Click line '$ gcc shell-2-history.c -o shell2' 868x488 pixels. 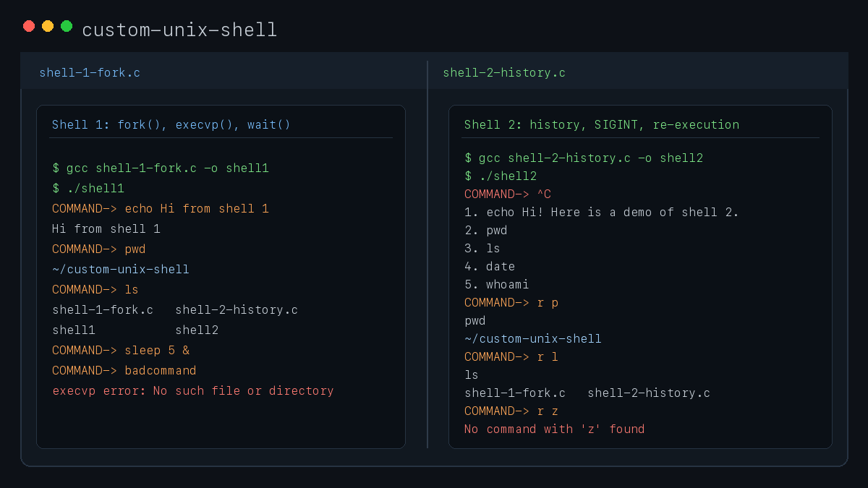[584, 158]
